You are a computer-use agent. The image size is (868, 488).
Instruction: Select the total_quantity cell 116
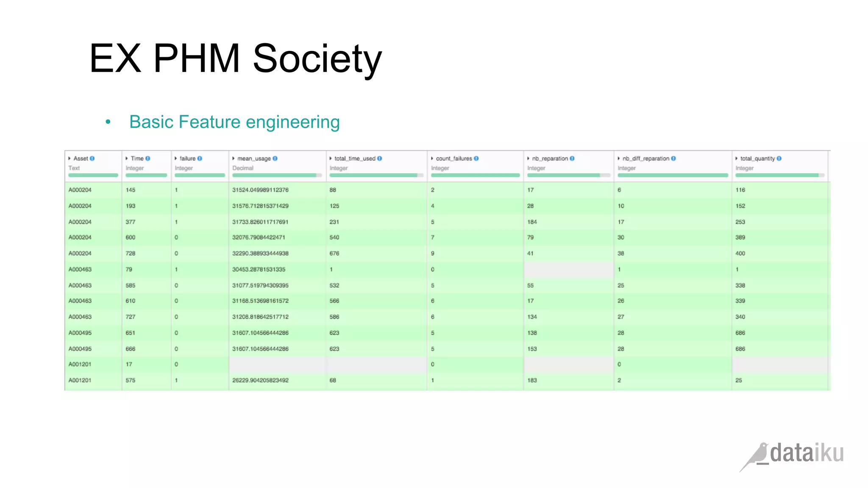(780, 190)
